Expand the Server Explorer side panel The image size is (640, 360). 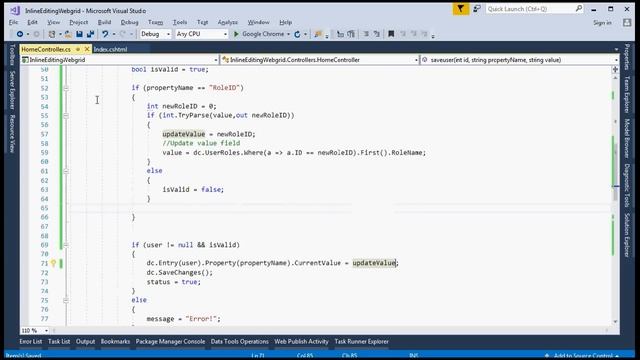pyautogui.click(x=12, y=90)
